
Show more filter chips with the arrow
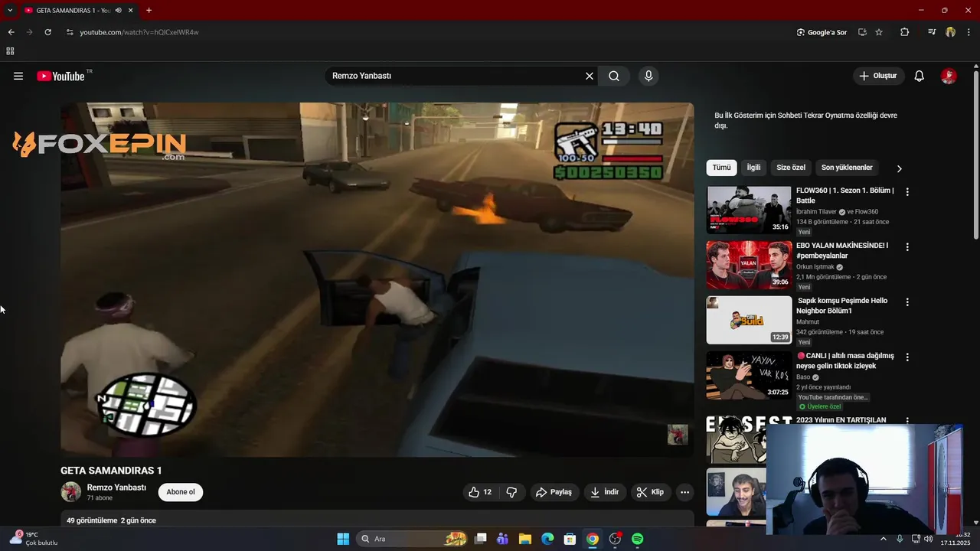pyautogui.click(x=900, y=168)
